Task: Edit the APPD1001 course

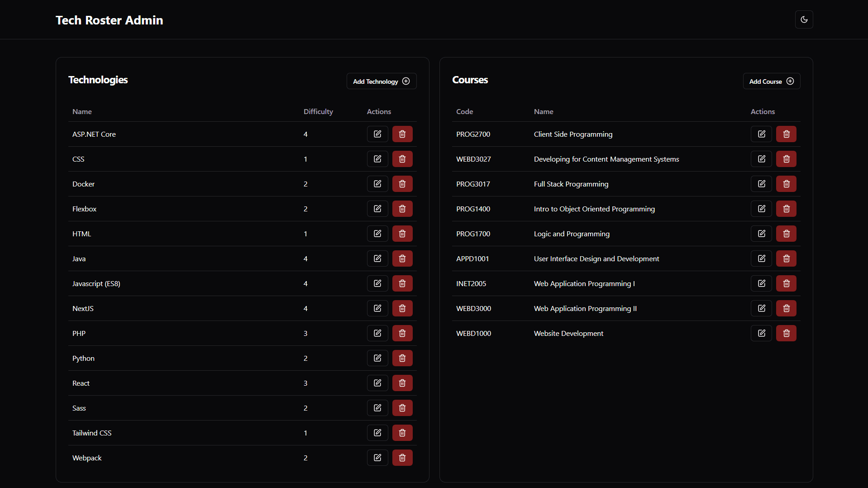Action: click(761, 258)
